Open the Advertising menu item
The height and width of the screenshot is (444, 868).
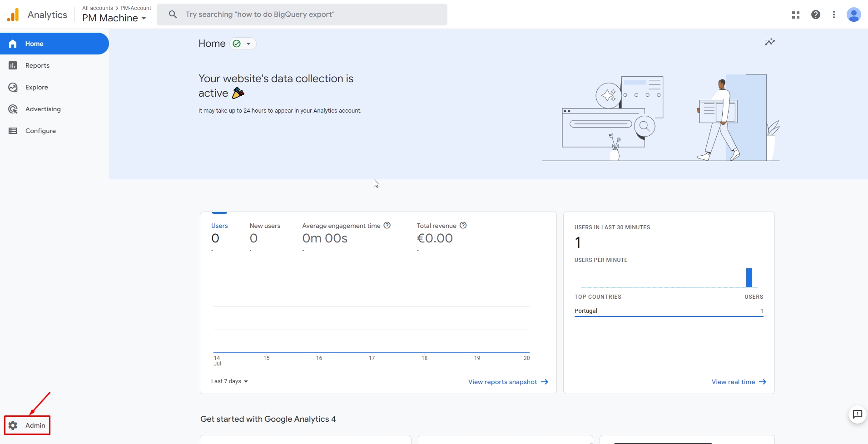pyautogui.click(x=55, y=109)
